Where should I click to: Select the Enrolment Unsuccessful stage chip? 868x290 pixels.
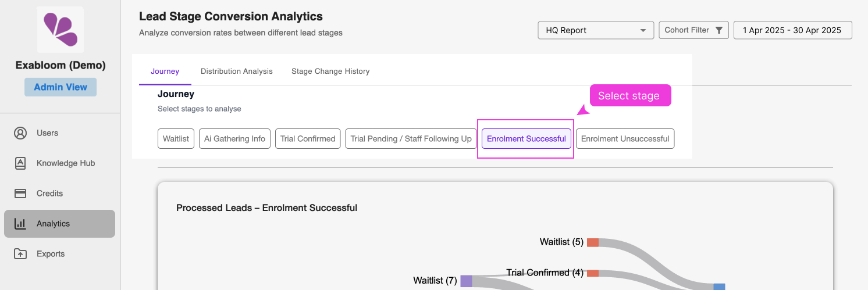pos(625,139)
